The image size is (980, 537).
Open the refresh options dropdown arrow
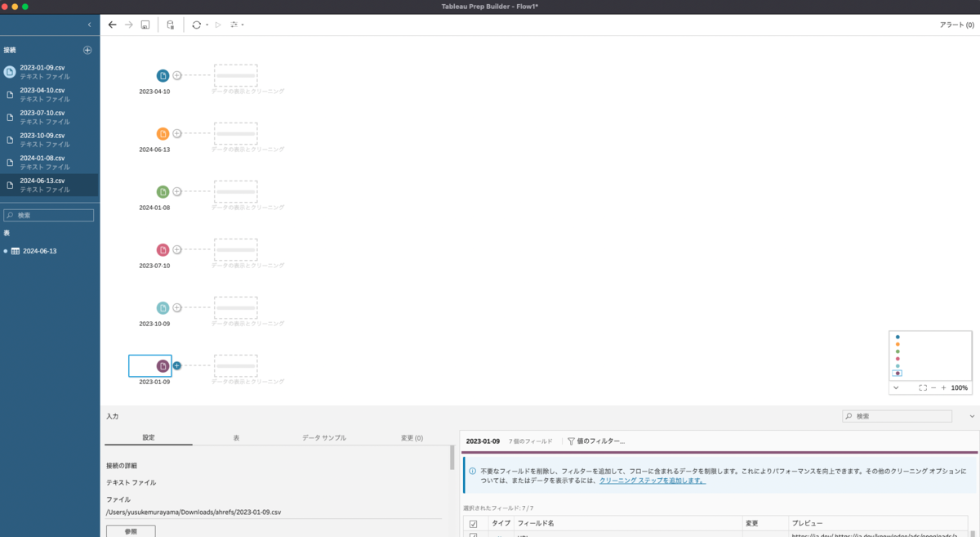coord(207,25)
